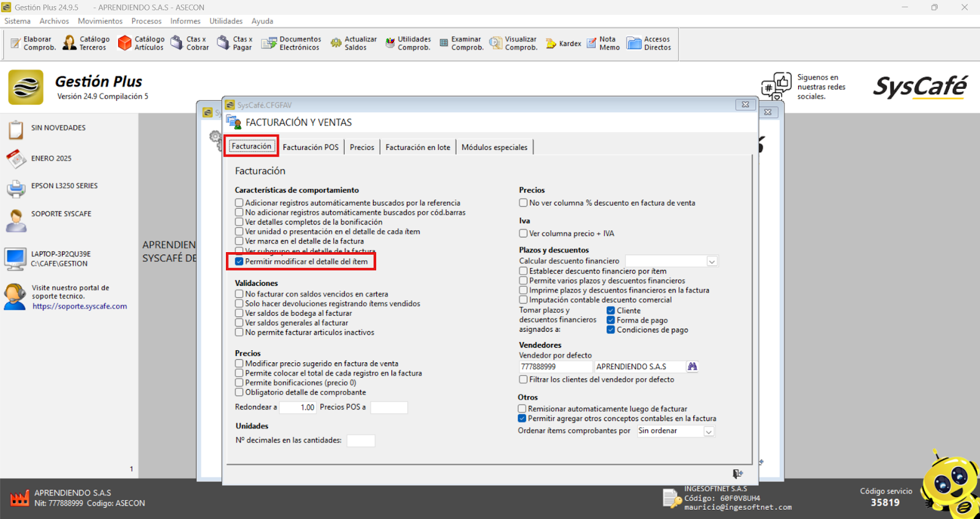The width and height of the screenshot is (980, 519).
Task: Switch to the Facturación POS tab
Action: coord(311,147)
